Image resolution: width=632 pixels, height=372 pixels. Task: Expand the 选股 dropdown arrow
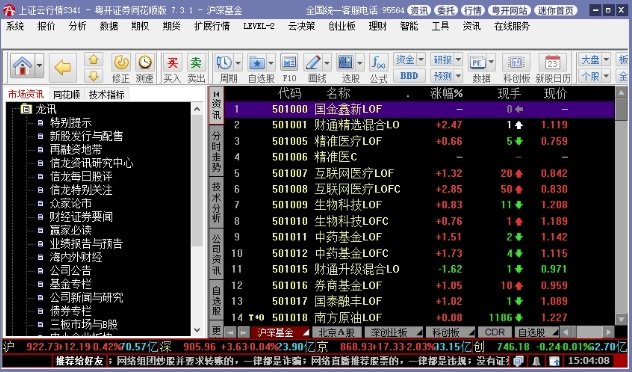(360, 63)
